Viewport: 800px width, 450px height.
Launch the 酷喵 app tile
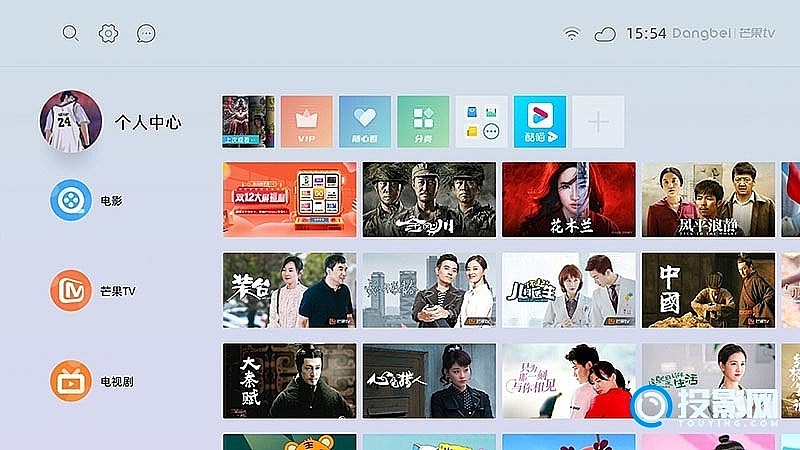click(540, 121)
